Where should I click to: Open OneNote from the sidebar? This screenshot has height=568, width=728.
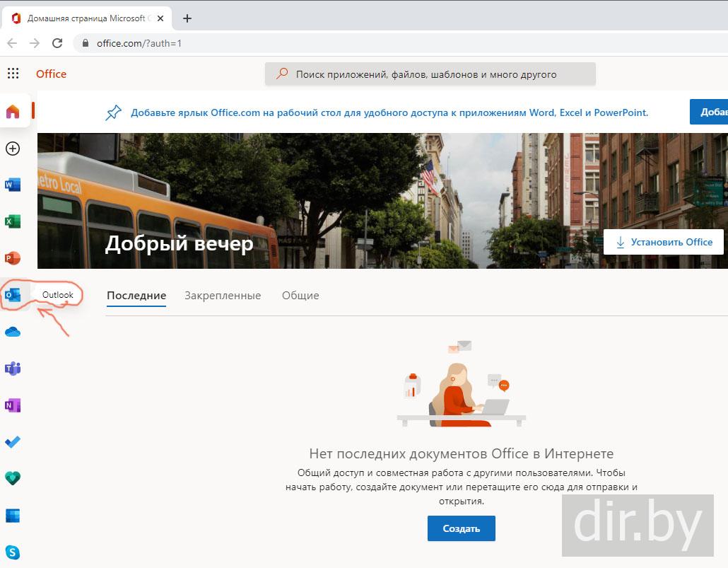click(x=13, y=405)
